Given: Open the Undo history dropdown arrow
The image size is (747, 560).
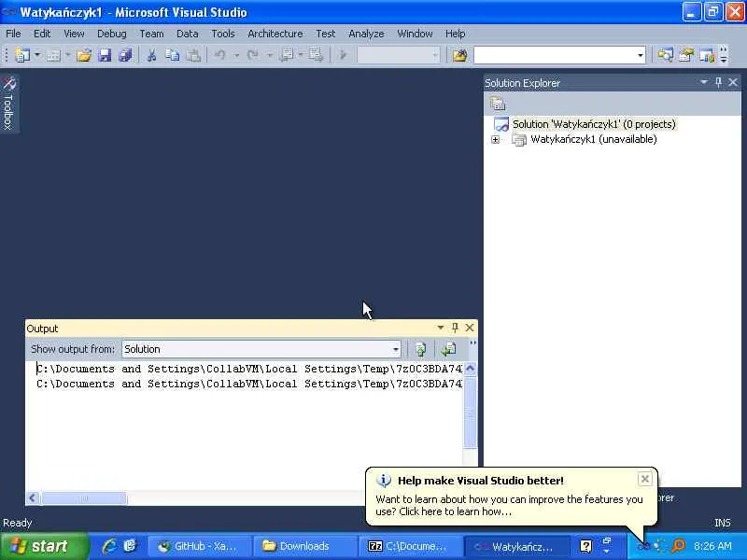Looking at the screenshot, I should tap(236, 55).
